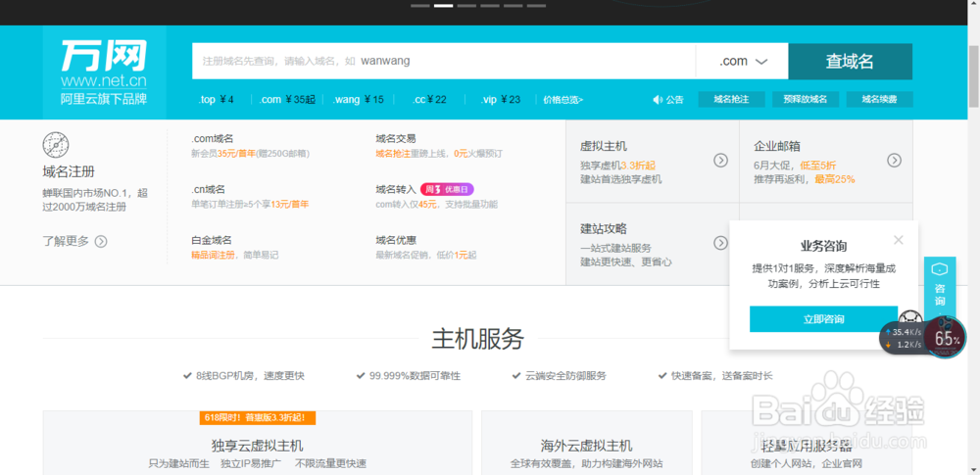The width and height of the screenshot is (980, 475).
Task: Click the 公告 link
Action: [674, 100]
